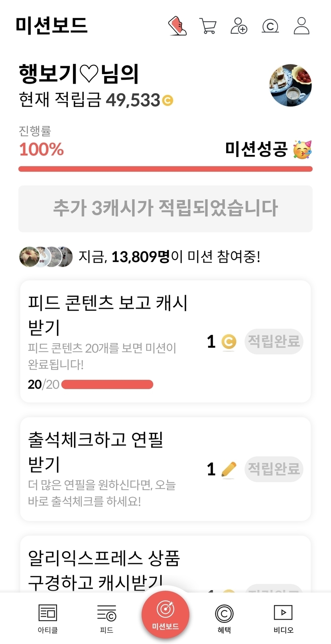This screenshot has height=644, width=331.
Task: Open the shopping cart
Action: 207,26
